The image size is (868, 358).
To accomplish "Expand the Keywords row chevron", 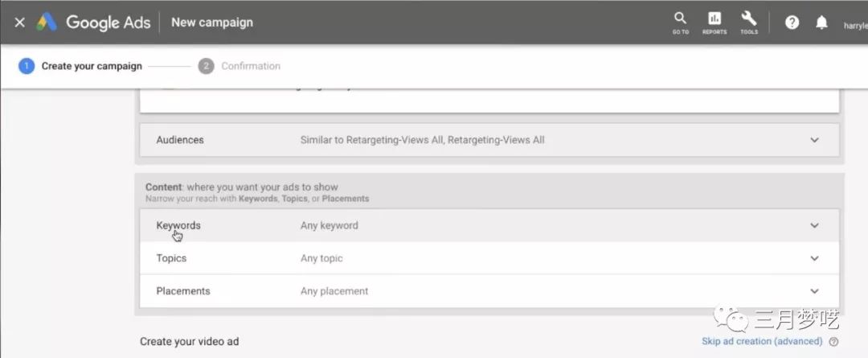I will click(x=814, y=226).
